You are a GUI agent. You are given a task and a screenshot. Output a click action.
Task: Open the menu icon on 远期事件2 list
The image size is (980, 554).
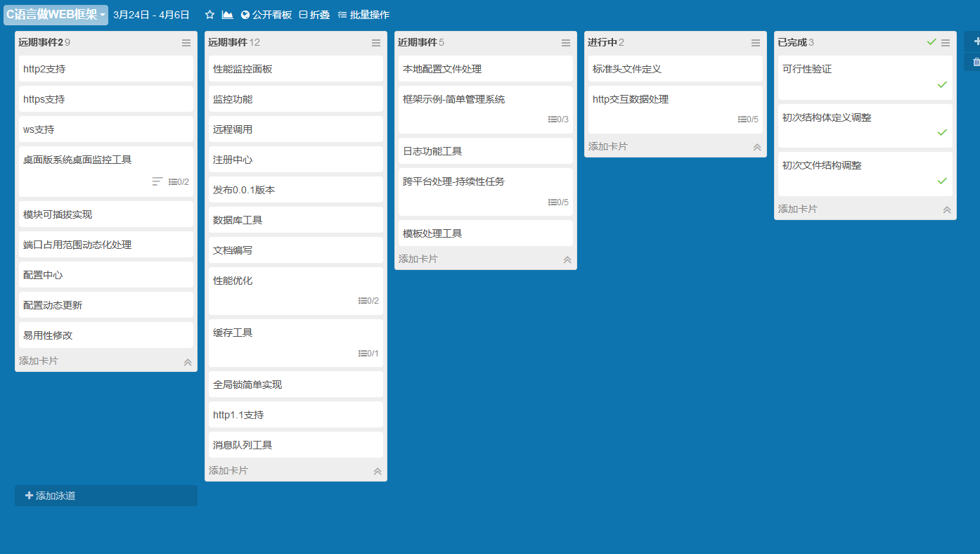(186, 43)
